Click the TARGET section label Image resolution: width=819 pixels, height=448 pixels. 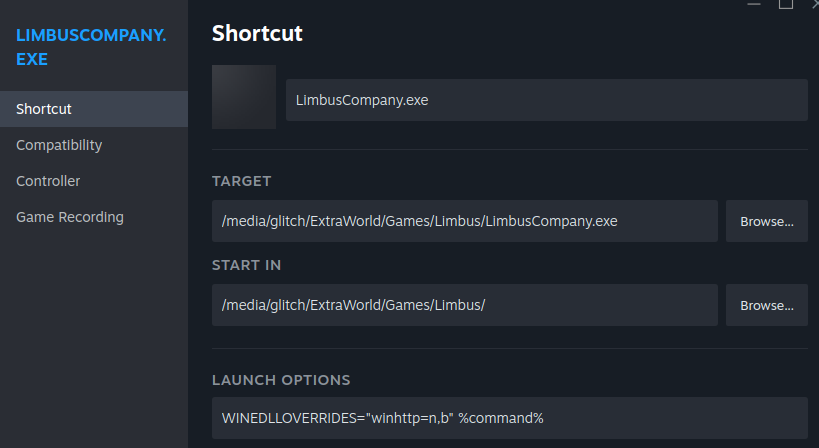242,181
